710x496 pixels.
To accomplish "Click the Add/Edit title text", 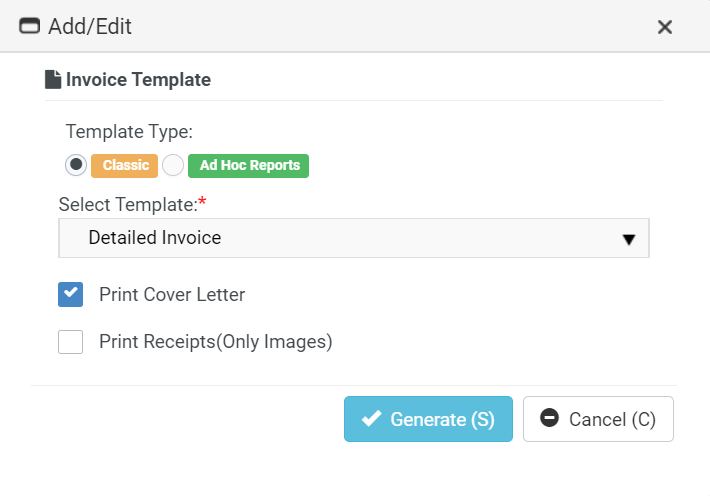I will [90, 26].
